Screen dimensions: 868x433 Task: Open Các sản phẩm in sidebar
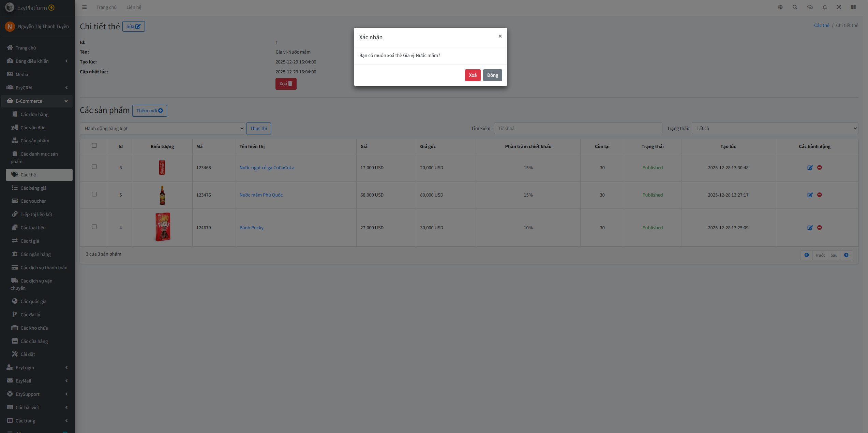coord(35,141)
